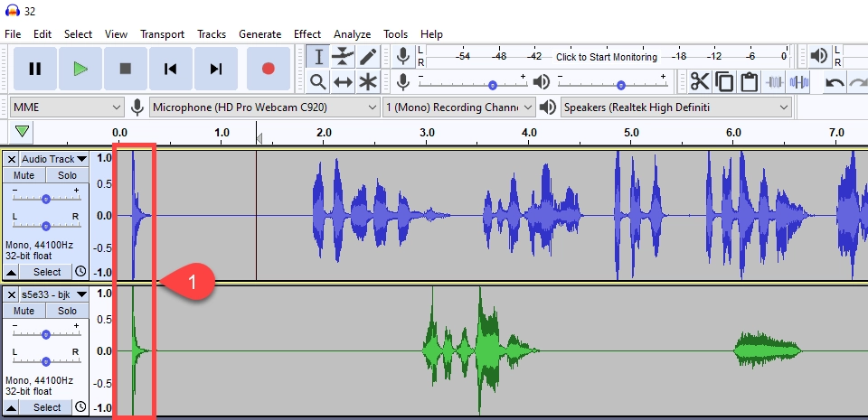This screenshot has width=868, height=420.
Task: Open the Generate menu
Action: tap(259, 34)
